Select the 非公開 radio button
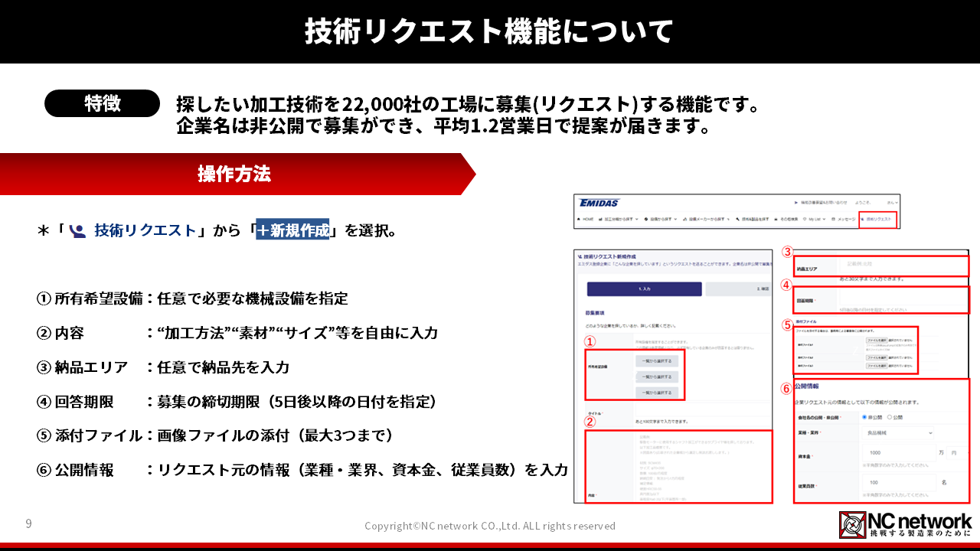This screenshot has height=551, width=980. pyautogui.click(x=864, y=417)
